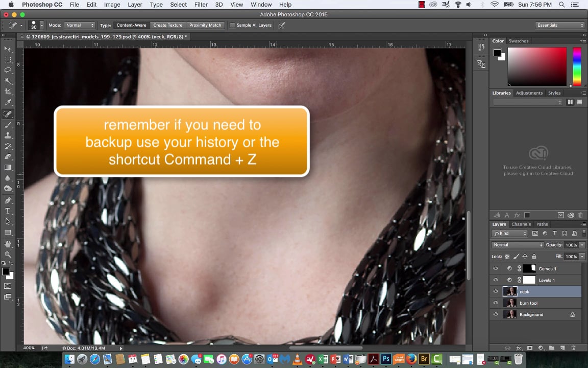The image size is (588, 368).
Task: Switch to the Adjustments tab
Action: click(529, 93)
